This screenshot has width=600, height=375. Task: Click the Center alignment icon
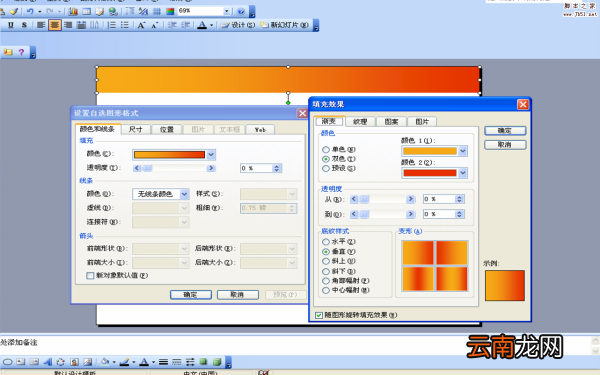[55, 25]
